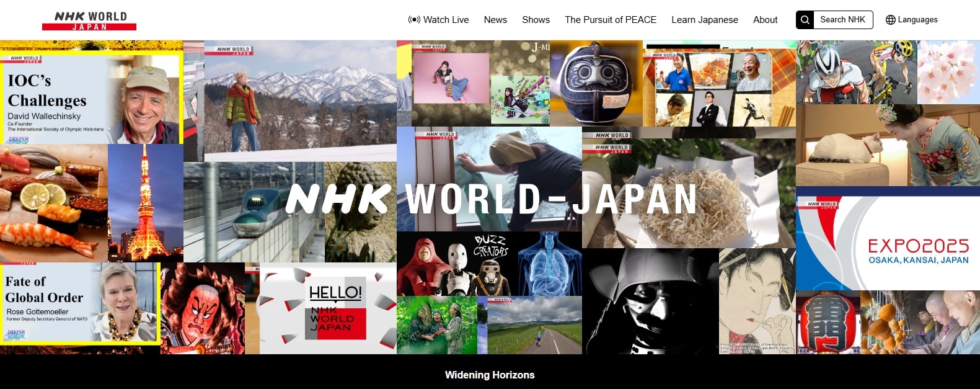Open the Shows menu

tap(536, 20)
